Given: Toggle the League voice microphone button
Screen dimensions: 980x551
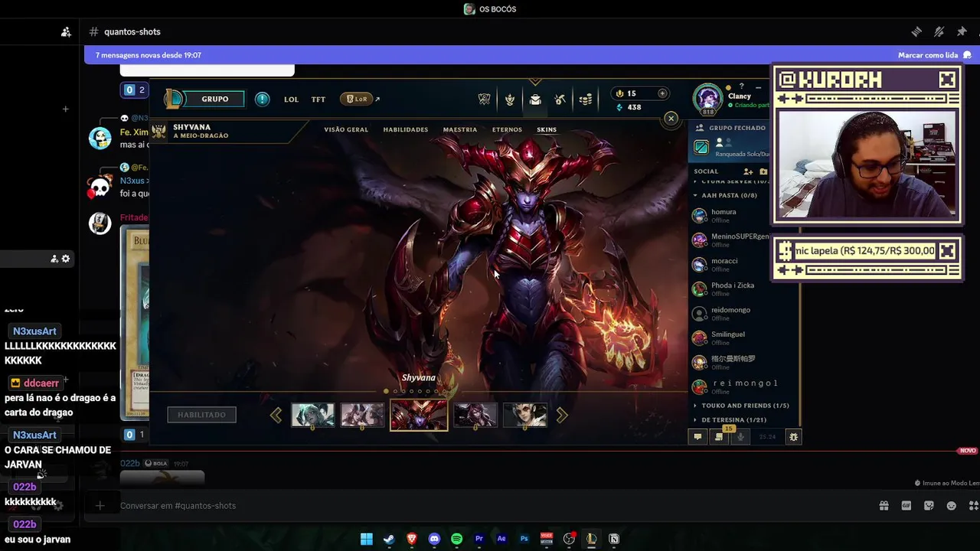Looking at the screenshot, I should click(740, 436).
